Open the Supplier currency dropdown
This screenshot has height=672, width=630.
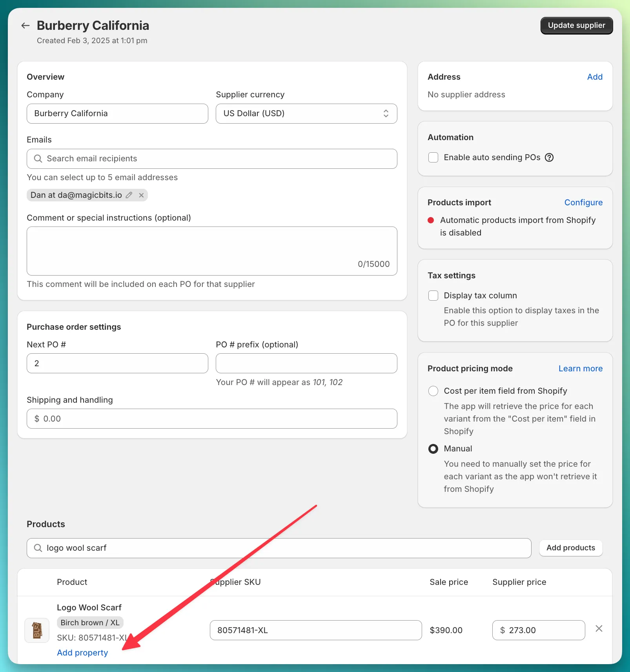point(306,113)
